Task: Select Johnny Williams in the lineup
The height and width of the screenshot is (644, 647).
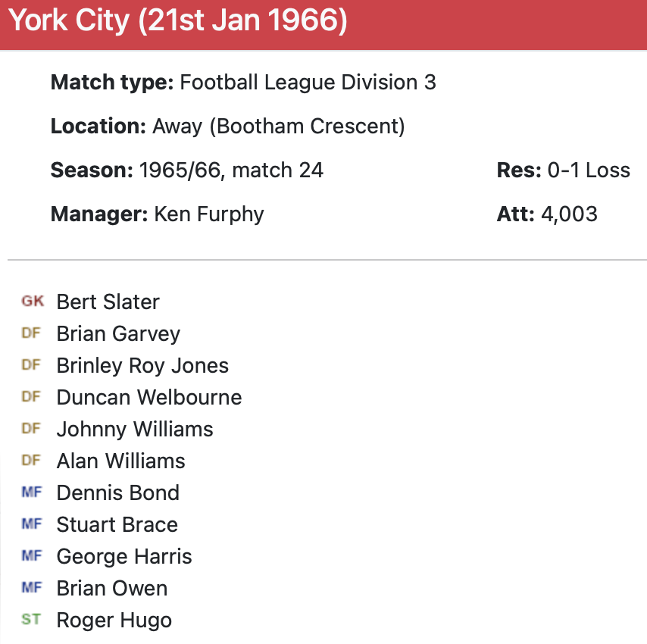Action: 135,429
